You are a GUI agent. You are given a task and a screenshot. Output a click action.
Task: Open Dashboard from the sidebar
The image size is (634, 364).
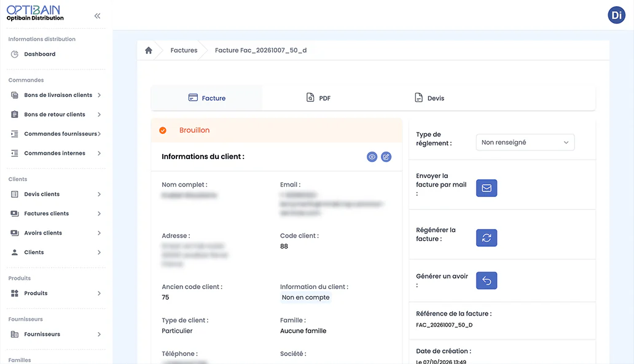coord(39,54)
